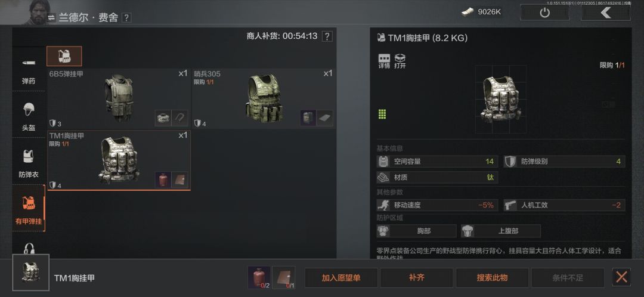Close the bottom item bar
Screen dimensions: 644x297
621,277
